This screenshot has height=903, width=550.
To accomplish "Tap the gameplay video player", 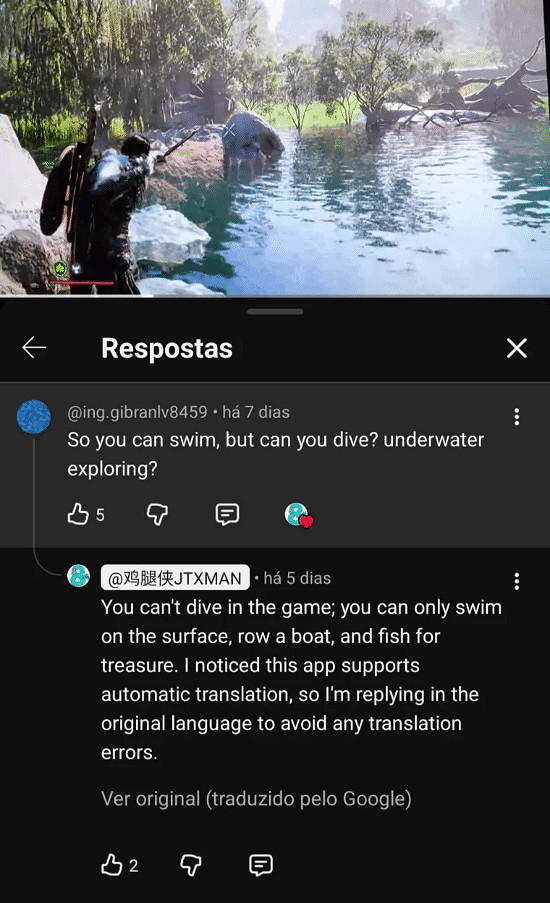I will pos(275,147).
